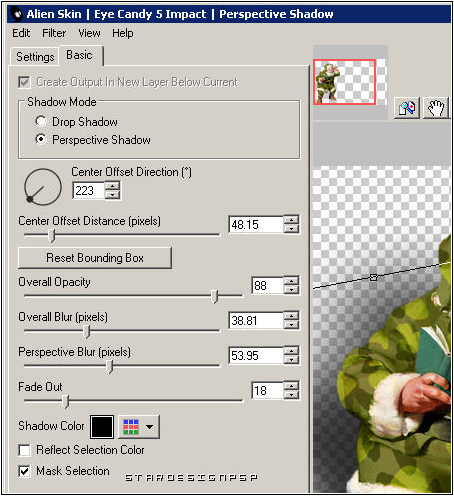The width and height of the screenshot is (454, 496).
Task: Click the Reset Bounding Box button
Action: pos(95,258)
